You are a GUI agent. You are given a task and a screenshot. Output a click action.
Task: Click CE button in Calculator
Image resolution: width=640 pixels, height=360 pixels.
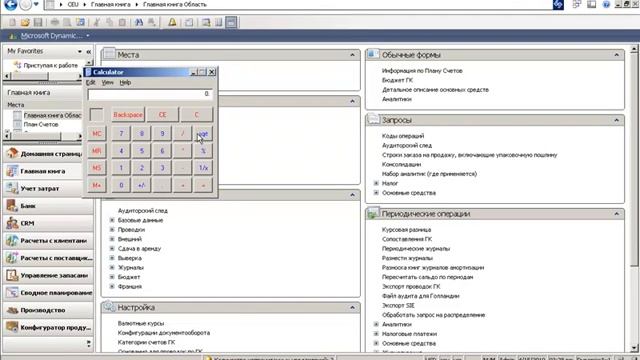point(162,115)
